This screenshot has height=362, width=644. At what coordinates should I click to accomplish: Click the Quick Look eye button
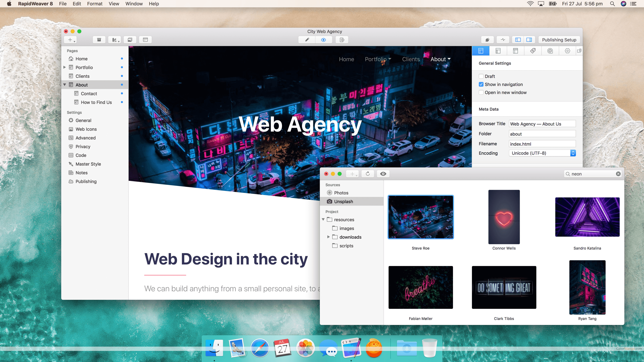[383, 174]
